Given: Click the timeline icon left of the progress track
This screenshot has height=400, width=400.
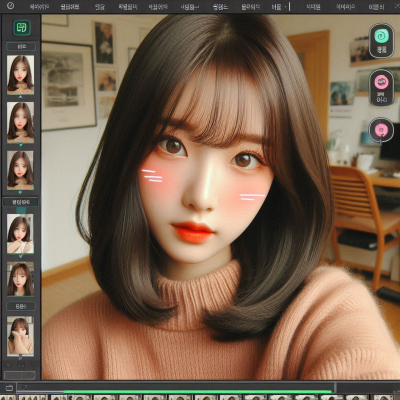Looking at the screenshot, I should point(9,388).
